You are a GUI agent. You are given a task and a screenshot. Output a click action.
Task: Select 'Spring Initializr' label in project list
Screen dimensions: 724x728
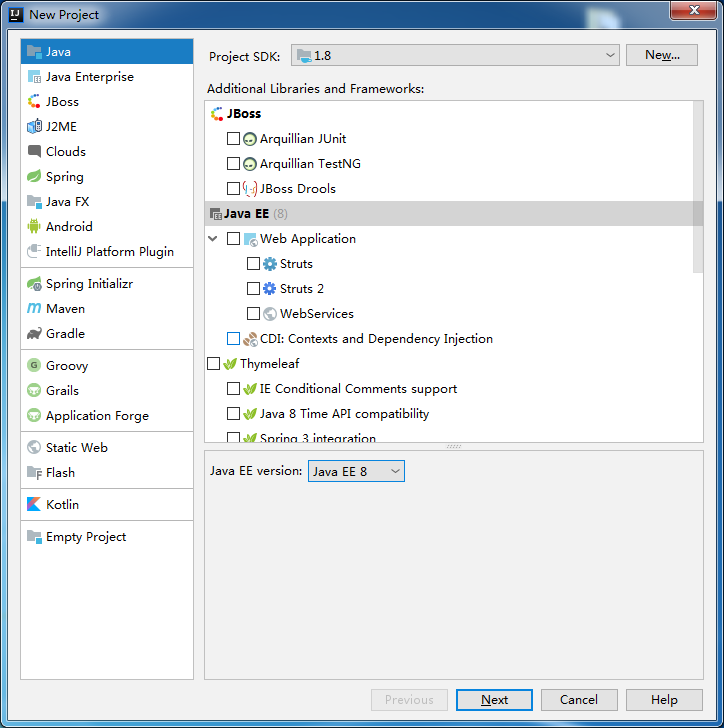click(x=89, y=284)
